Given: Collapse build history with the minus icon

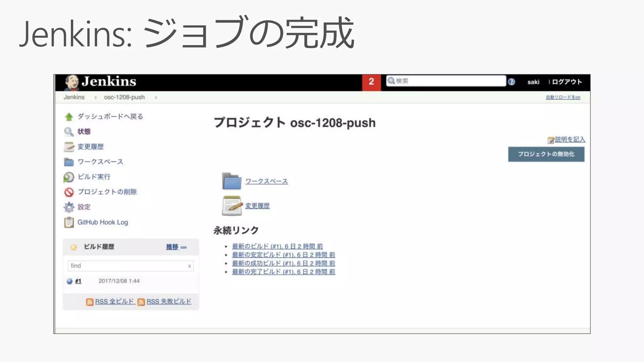Looking at the screenshot, I should (184, 247).
